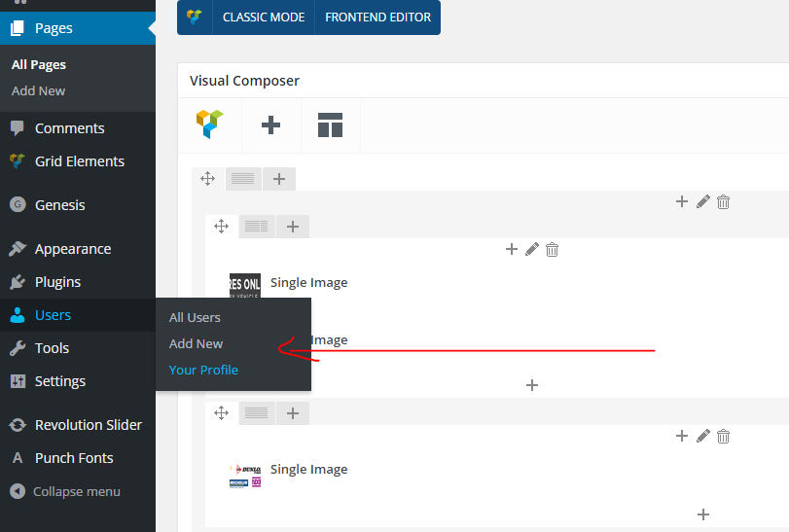Open Revolution Slider in sidebar
789x532 pixels.
[x=78, y=425]
